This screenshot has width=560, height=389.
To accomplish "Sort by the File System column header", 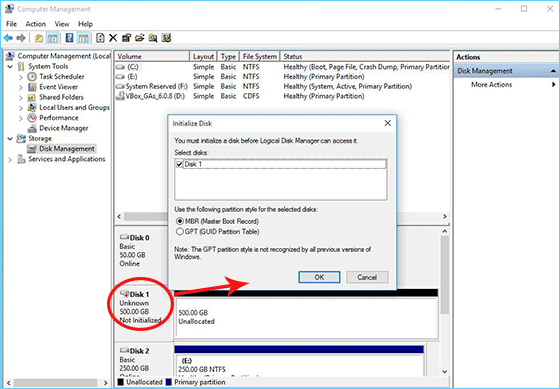I will (x=260, y=56).
